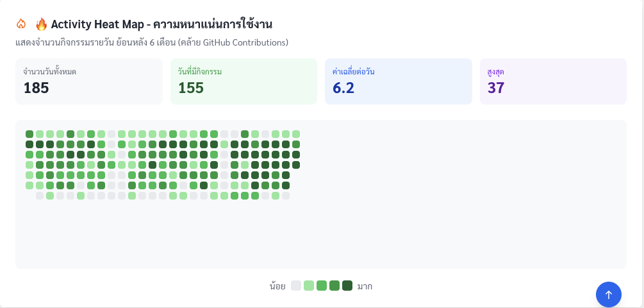Click the last cell in the bottom heat map row

click(x=286, y=196)
